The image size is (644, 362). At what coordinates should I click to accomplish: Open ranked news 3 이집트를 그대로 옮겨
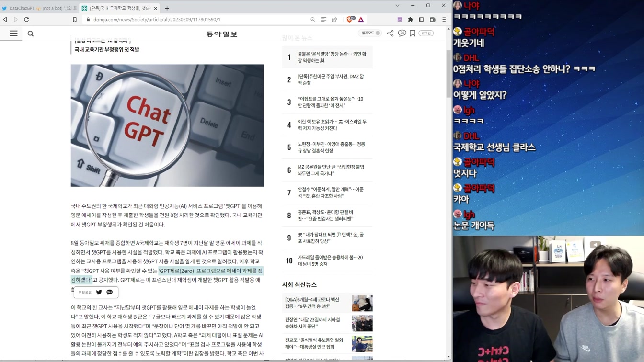327,102
